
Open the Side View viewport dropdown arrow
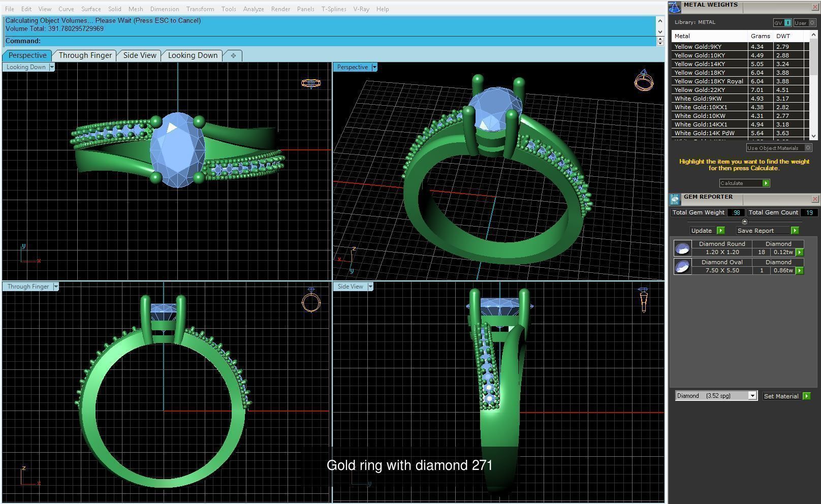[x=370, y=287]
